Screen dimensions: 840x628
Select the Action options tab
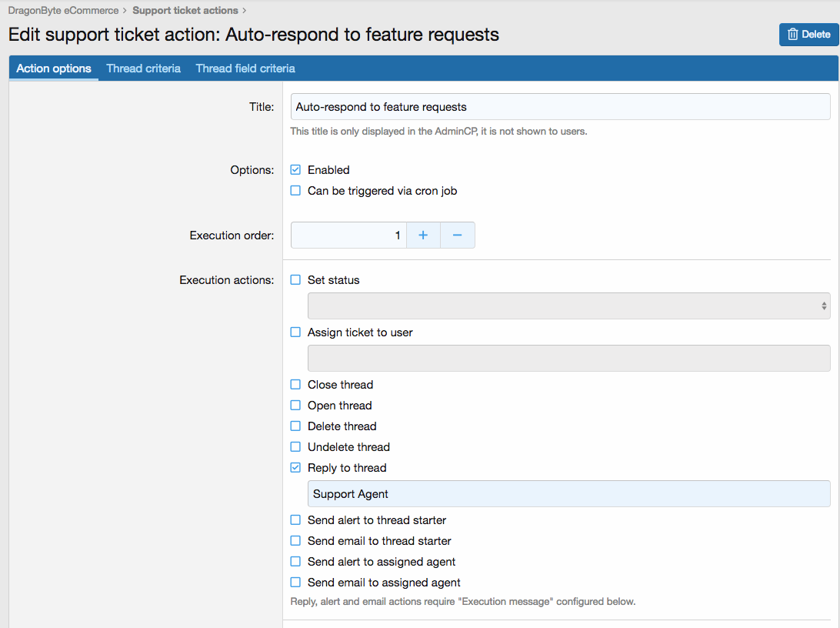click(54, 68)
